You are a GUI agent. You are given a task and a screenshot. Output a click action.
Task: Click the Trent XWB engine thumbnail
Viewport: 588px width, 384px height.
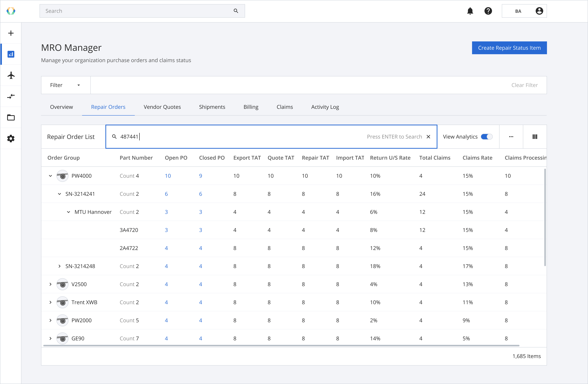[62, 302]
